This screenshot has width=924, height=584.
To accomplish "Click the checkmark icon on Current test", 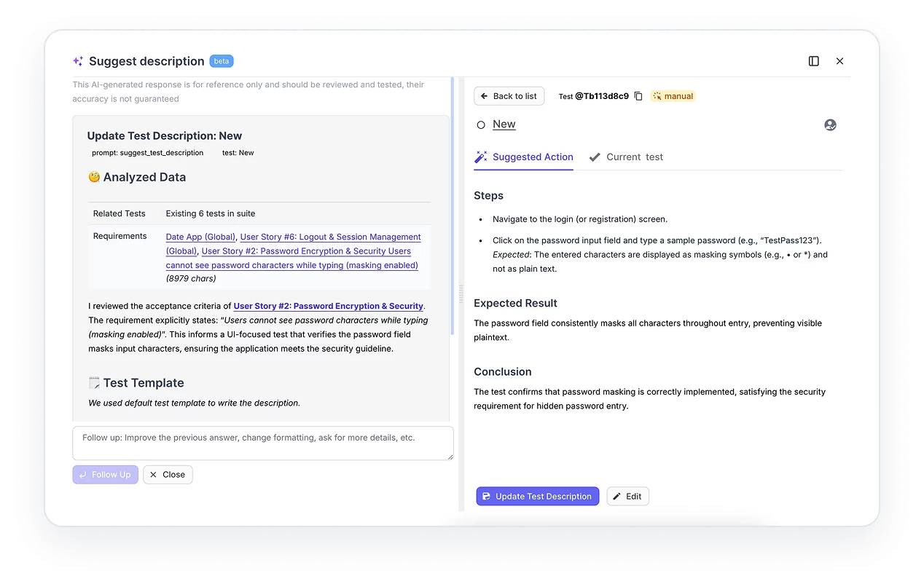I will tap(595, 157).
